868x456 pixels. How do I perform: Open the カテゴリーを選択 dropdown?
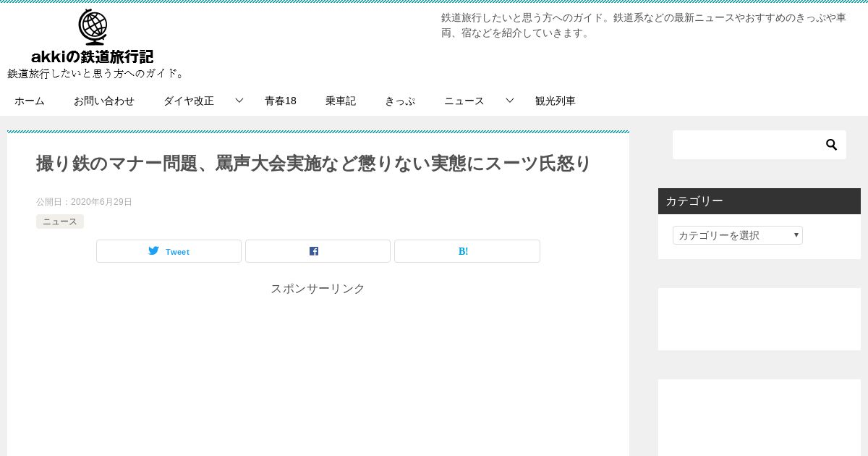click(738, 235)
